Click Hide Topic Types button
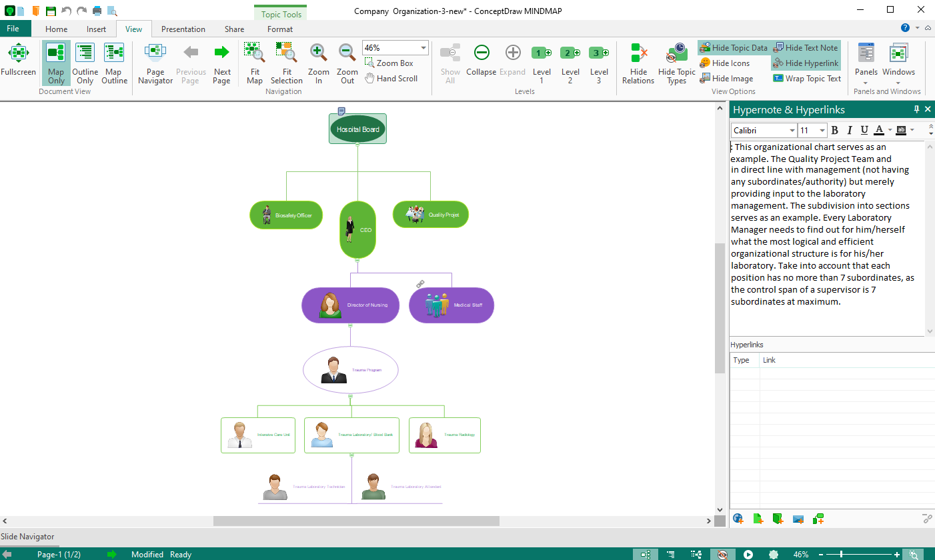The height and width of the screenshot is (560, 935). point(676,64)
